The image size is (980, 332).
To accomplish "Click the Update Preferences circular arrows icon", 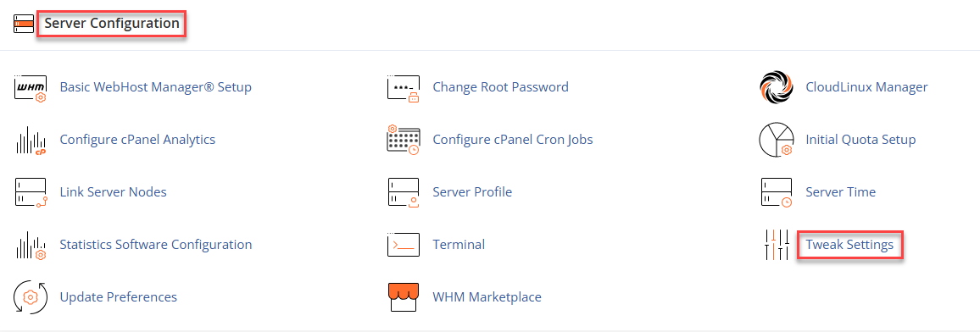I will click(30, 297).
